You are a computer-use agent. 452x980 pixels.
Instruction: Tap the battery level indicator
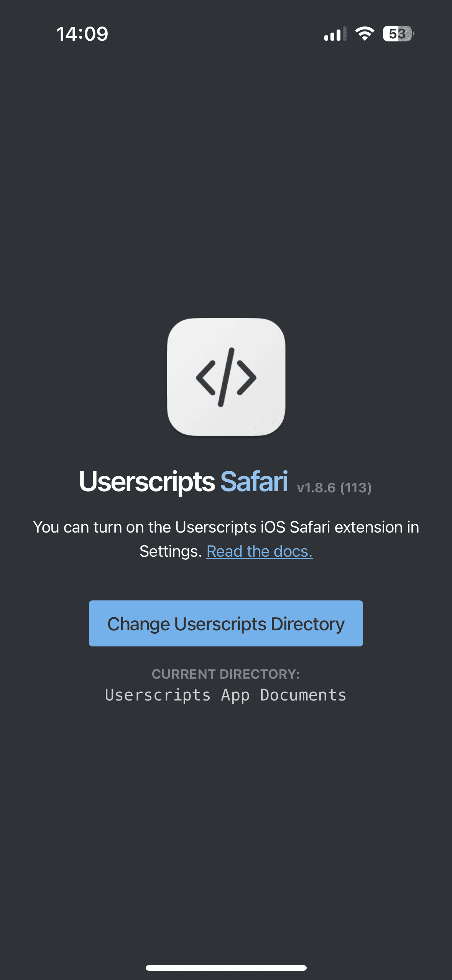pyautogui.click(x=398, y=34)
